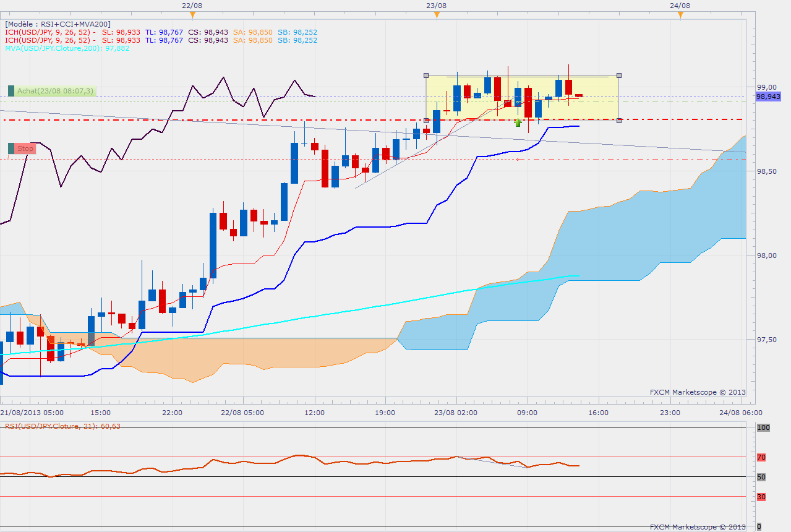Click the 21/08/2013 05:00 time label
Screen dimensions: 791x532
pyautogui.click(x=31, y=413)
